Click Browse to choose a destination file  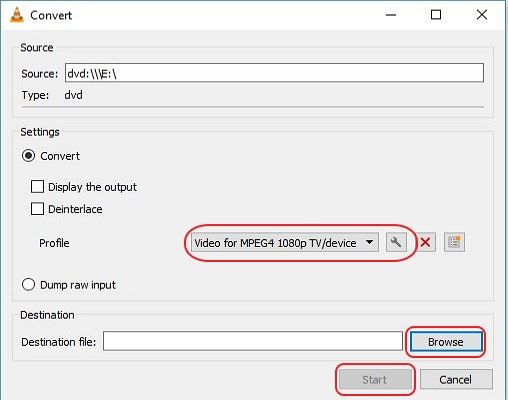point(446,342)
